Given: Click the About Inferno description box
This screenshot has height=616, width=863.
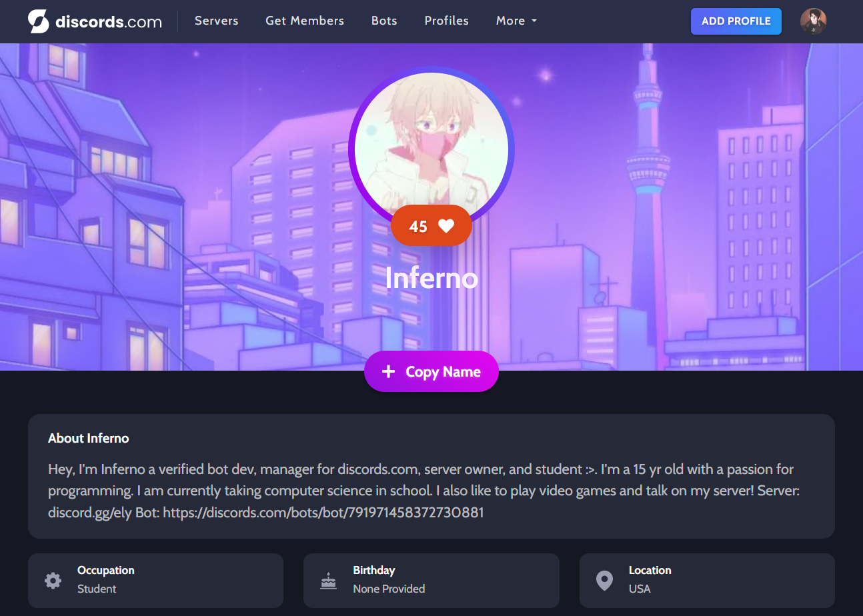Looking at the screenshot, I should click(431, 476).
